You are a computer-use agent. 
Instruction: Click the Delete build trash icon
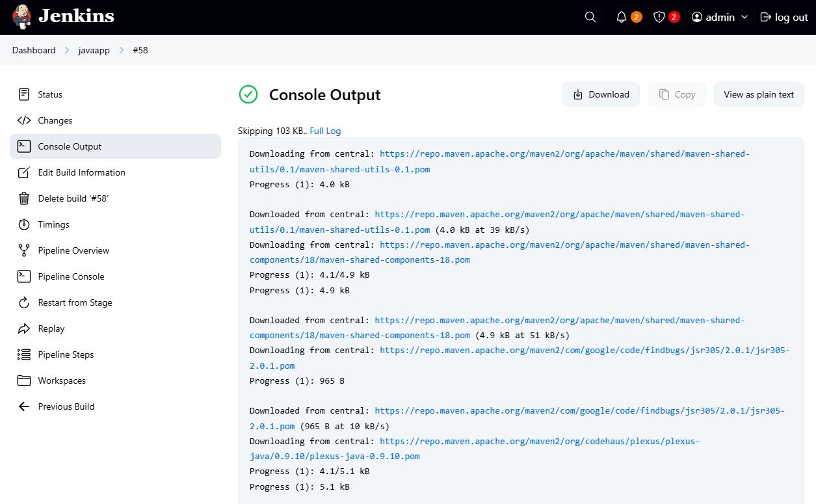tap(24, 198)
